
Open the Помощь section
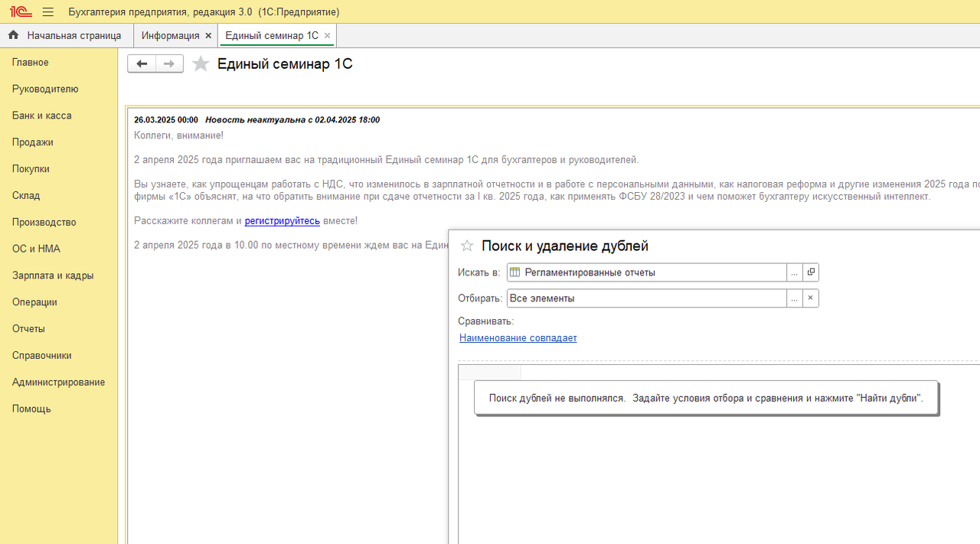point(31,409)
